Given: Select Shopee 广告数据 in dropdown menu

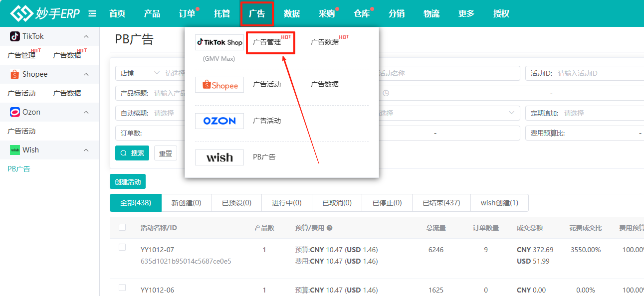Looking at the screenshot, I should pos(325,84).
